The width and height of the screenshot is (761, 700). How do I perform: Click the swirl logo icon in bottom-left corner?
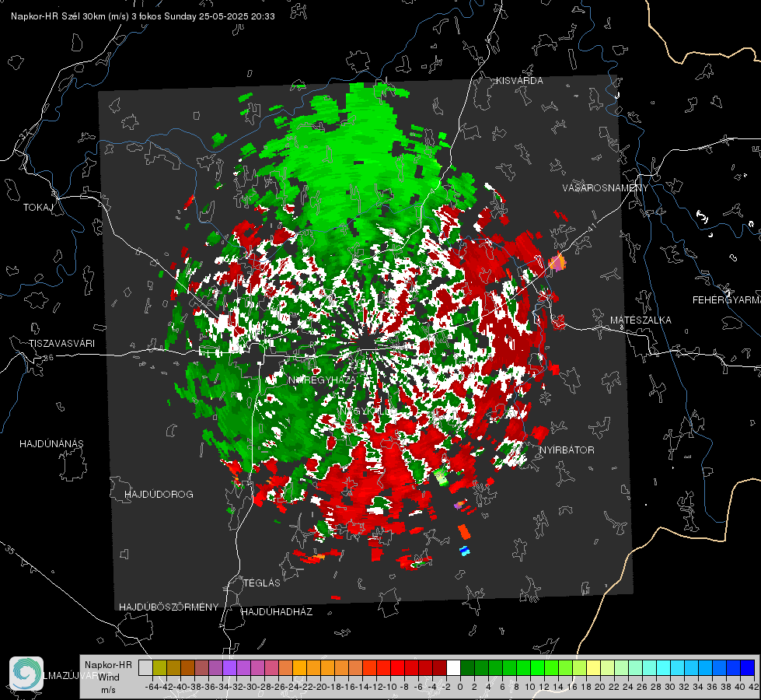(x=26, y=674)
